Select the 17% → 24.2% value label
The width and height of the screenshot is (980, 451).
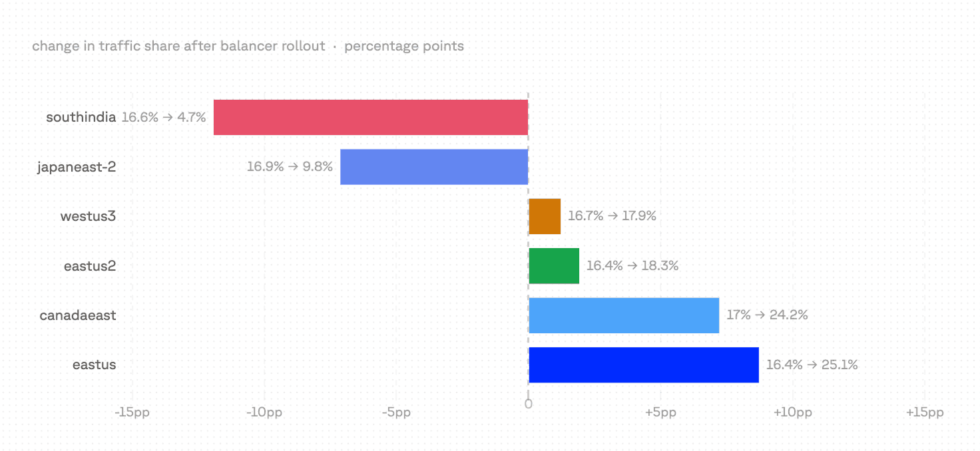point(767,315)
